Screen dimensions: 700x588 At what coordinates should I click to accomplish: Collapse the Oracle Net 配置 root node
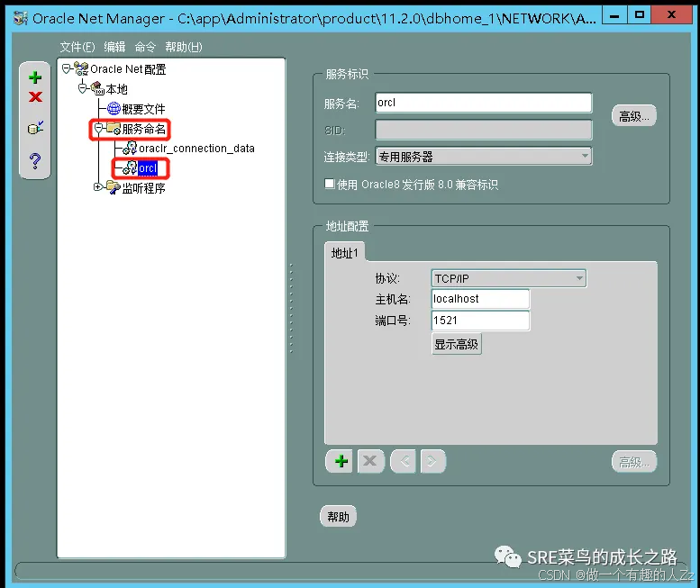click(x=66, y=68)
